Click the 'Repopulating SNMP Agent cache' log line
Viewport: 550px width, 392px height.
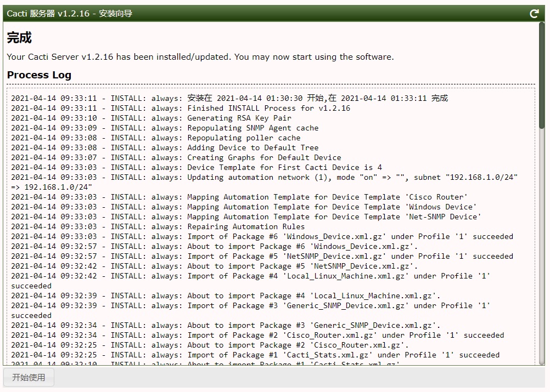point(252,128)
